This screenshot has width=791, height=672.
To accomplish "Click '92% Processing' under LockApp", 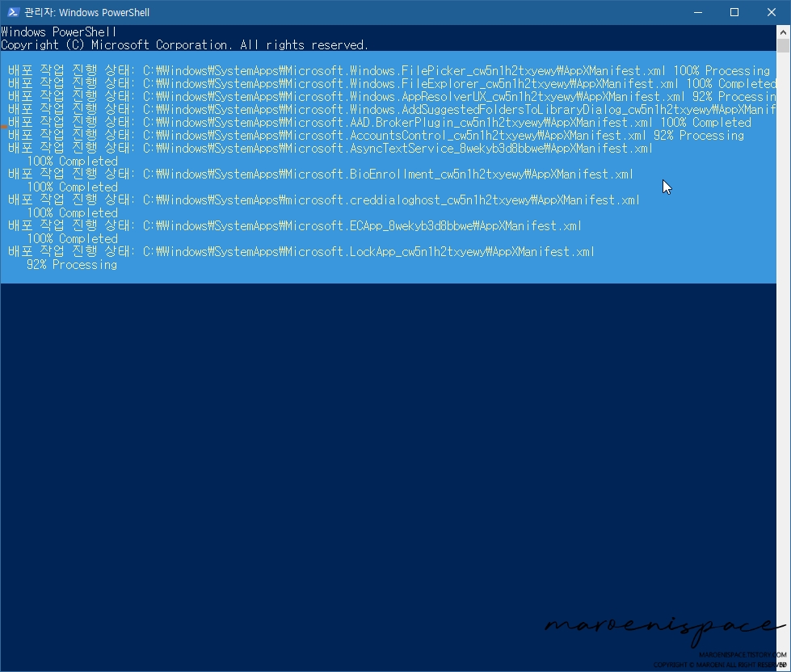I will coord(72,265).
